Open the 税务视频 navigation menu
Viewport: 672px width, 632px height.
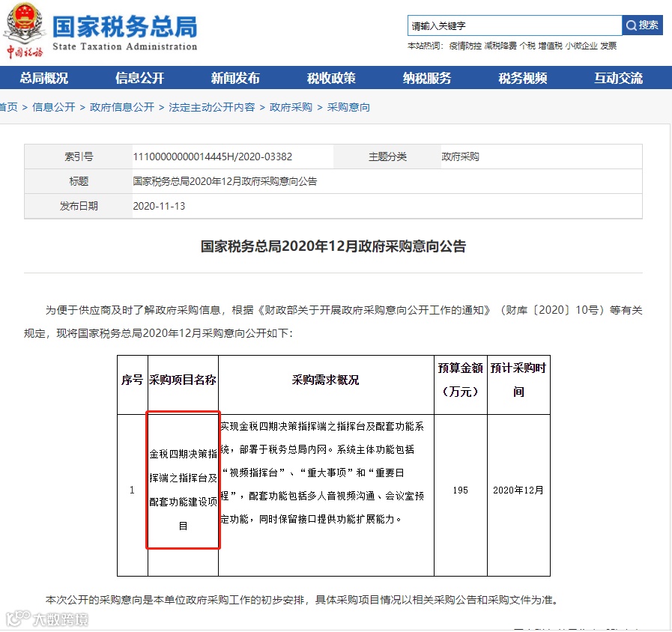click(523, 78)
